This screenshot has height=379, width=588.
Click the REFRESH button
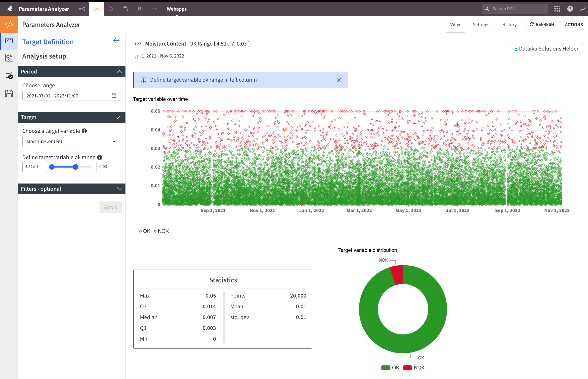(x=542, y=25)
